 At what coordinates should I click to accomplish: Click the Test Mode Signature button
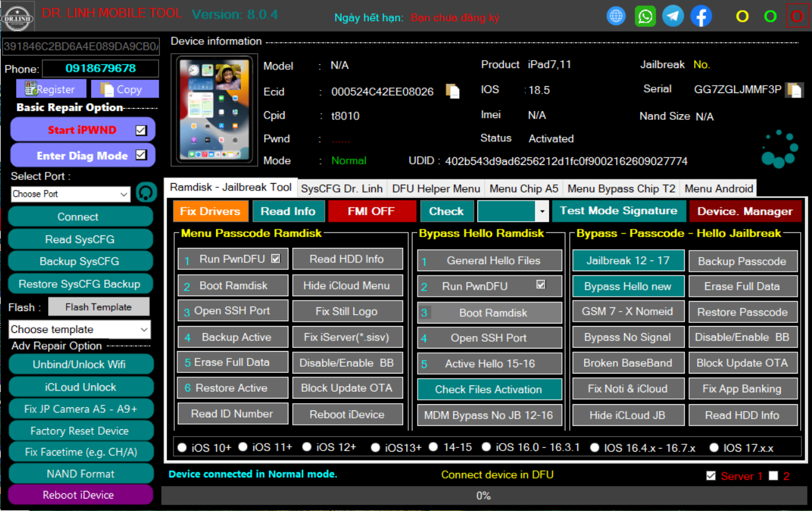pos(619,211)
